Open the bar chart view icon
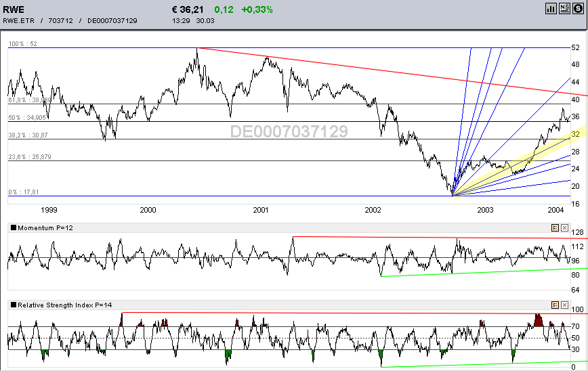The image size is (588, 371). click(x=551, y=9)
